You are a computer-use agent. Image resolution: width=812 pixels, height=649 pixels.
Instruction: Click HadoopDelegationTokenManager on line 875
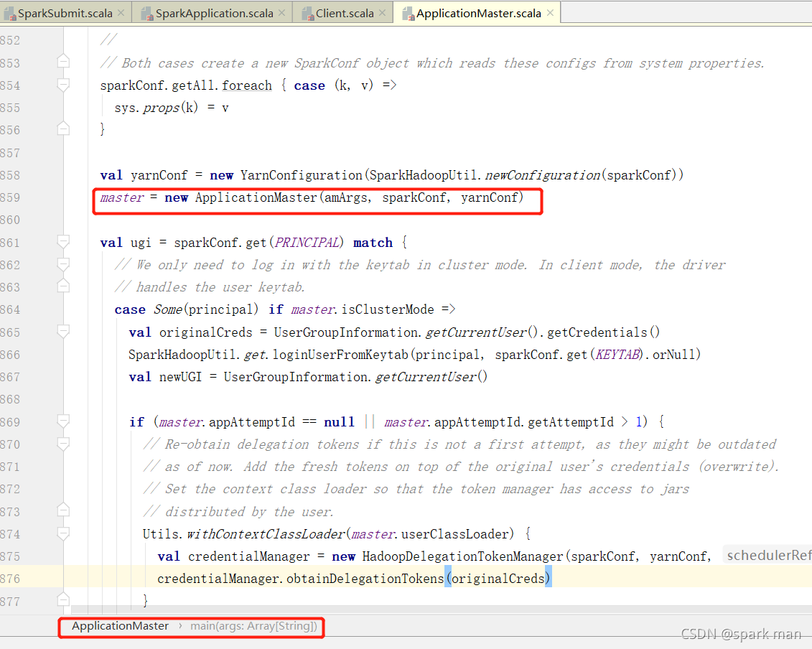pos(462,556)
